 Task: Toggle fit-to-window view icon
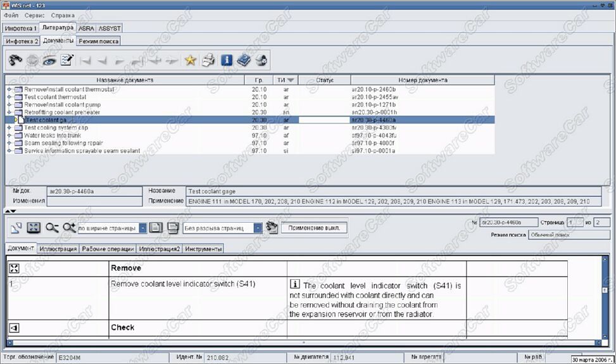click(34, 228)
